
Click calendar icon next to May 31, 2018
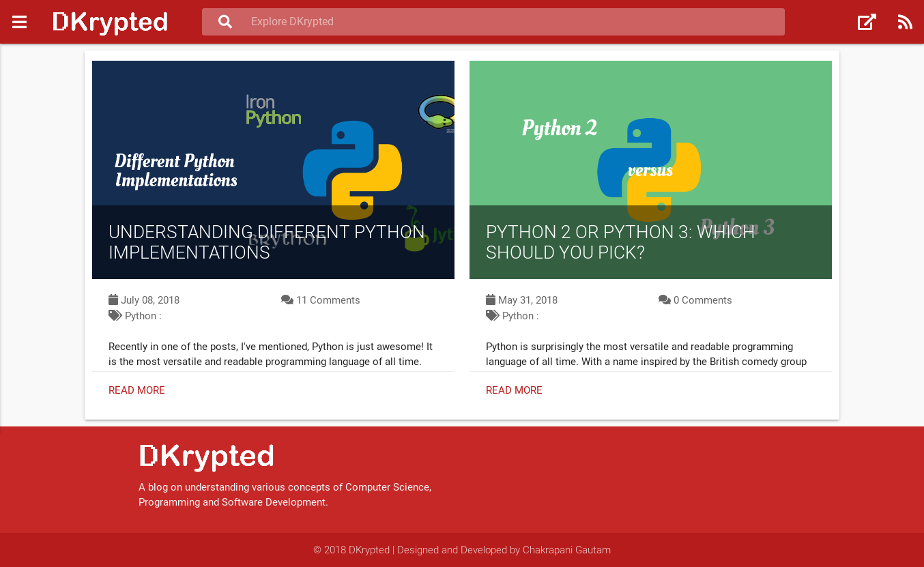pos(491,300)
